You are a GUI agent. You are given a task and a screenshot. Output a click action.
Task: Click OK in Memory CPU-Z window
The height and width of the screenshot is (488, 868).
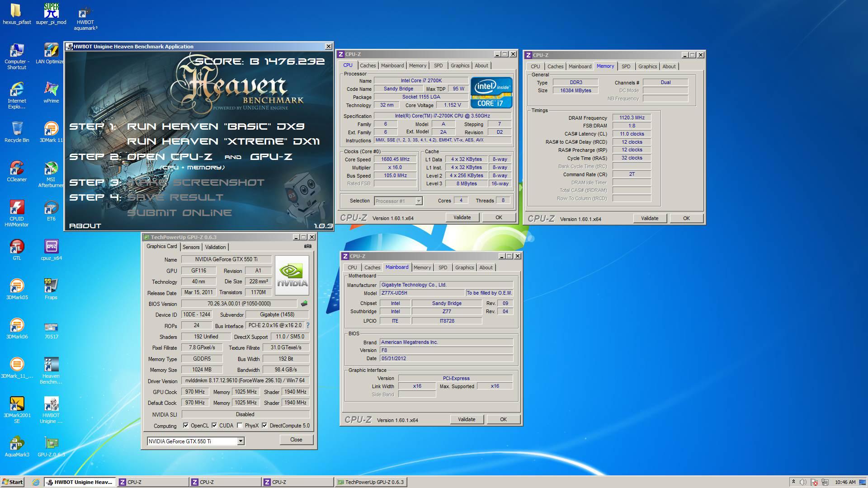[x=686, y=218]
